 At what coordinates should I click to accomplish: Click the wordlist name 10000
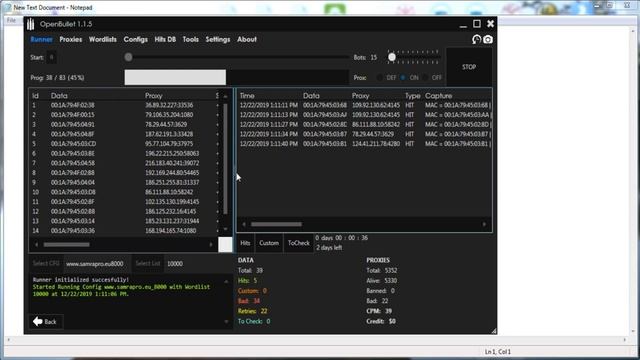pyautogui.click(x=175, y=264)
